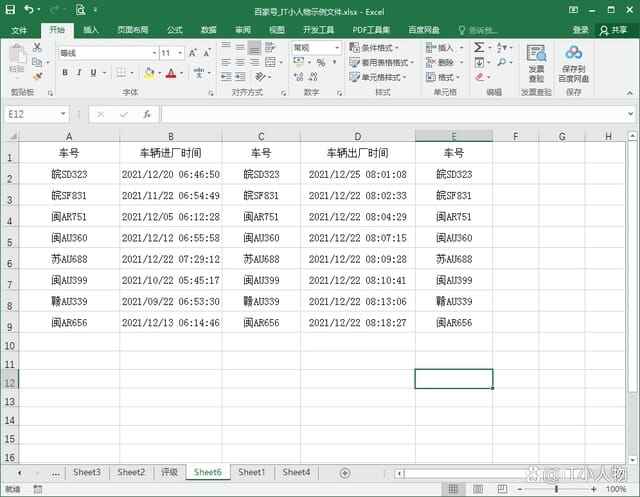Switch to the Sheet1 worksheet tab
Screen dimensions: 640x497
point(251,473)
